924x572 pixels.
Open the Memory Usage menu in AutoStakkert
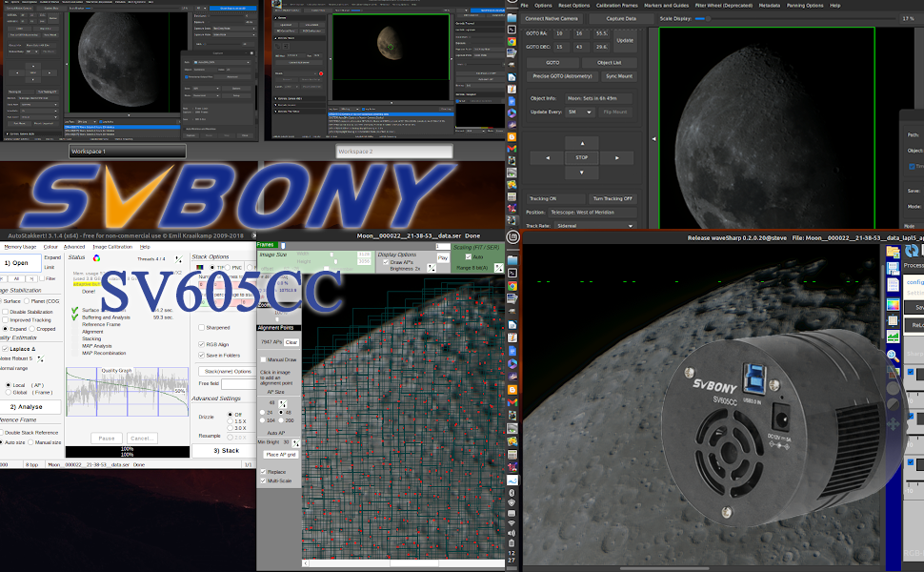tap(20, 247)
